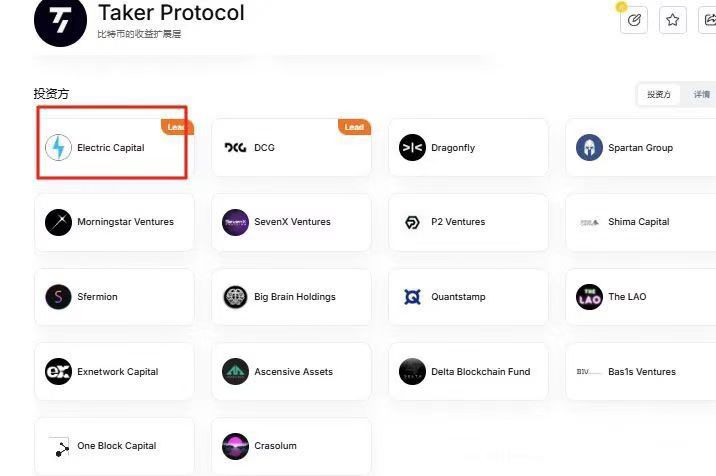The image size is (716, 476).
Task: Click the Dragonfly logo icon
Action: pos(412,148)
